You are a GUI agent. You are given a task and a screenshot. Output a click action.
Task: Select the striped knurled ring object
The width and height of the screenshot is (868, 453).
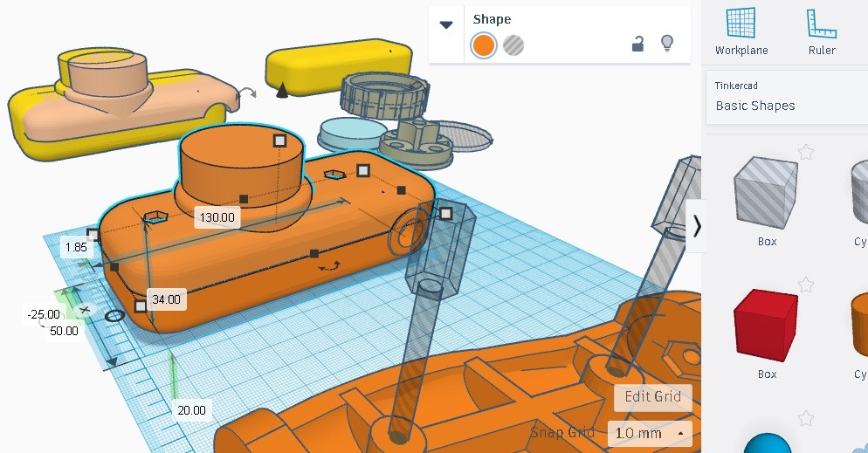coord(385,95)
